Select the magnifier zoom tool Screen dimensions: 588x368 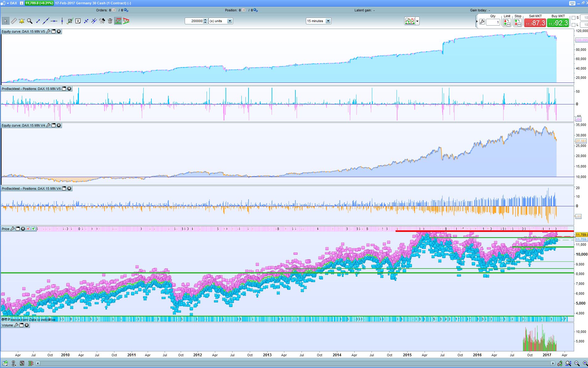pyautogui.click(x=30, y=21)
